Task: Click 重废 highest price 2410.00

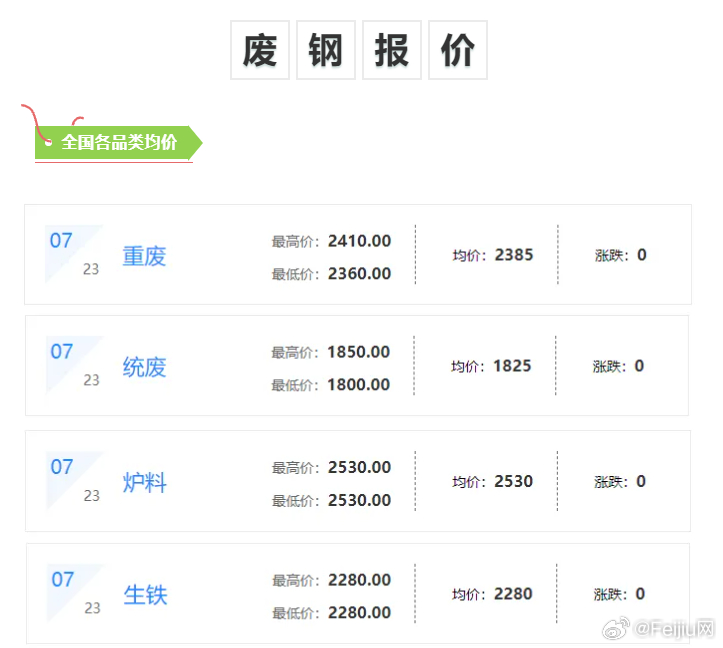Action: (359, 241)
